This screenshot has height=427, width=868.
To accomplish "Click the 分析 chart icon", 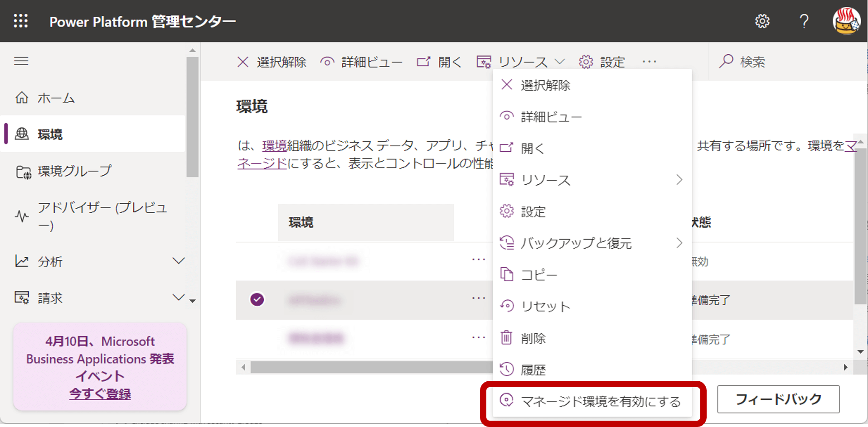I will 22,261.
